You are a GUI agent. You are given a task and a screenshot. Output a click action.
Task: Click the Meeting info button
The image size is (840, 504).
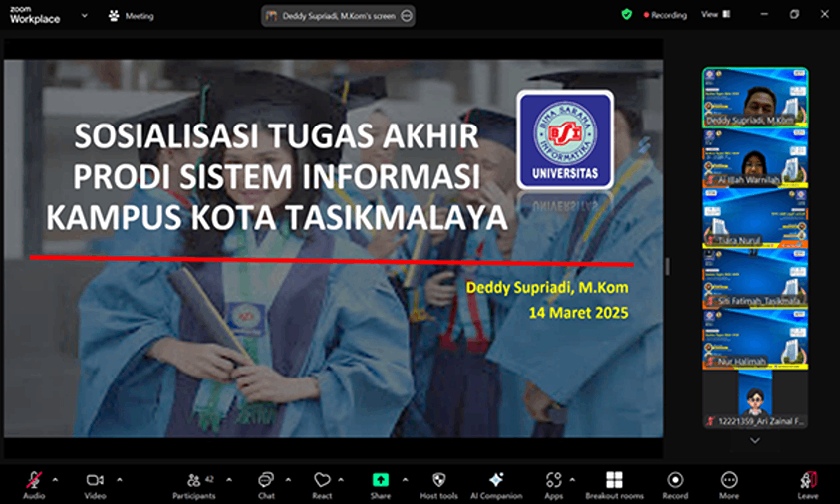(x=132, y=16)
